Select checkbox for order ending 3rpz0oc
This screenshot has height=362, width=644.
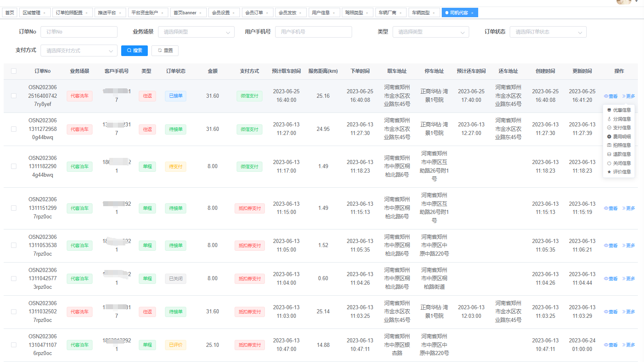14,279
